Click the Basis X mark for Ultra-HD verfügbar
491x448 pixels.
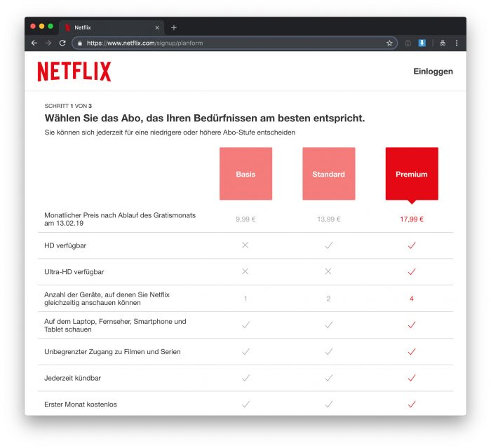click(x=245, y=271)
